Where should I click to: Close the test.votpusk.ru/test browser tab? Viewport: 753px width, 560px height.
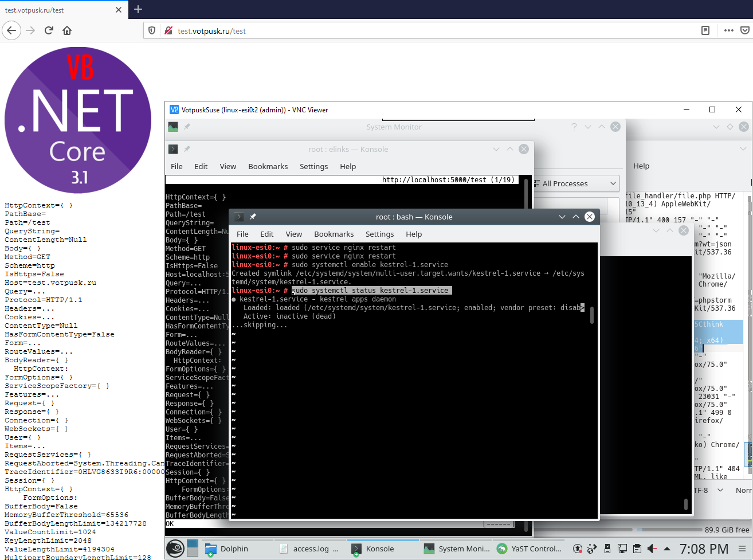pyautogui.click(x=119, y=10)
